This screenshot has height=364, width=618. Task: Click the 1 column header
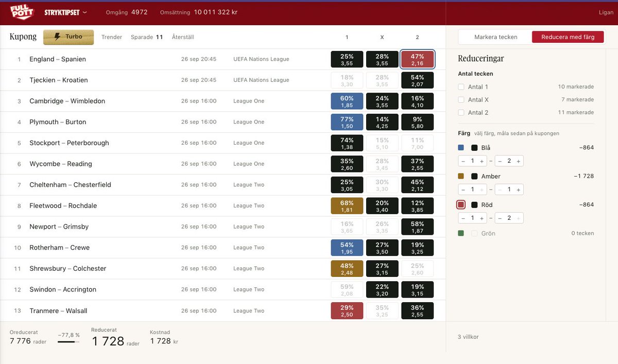347,37
